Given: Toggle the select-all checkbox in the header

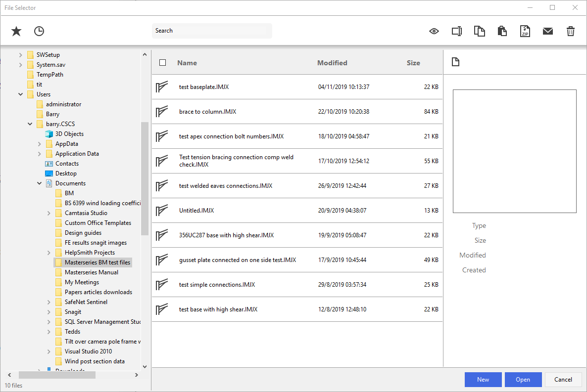Looking at the screenshot, I should (x=163, y=63).
